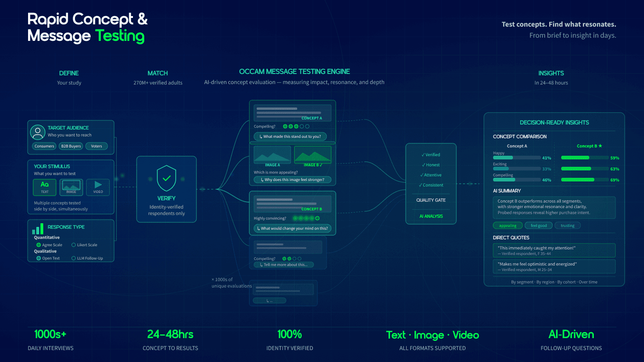Click the 'Rapid Concept & Message Testing' title
The width and height of the screenshot is (644, 362).
tap(87, 28)
